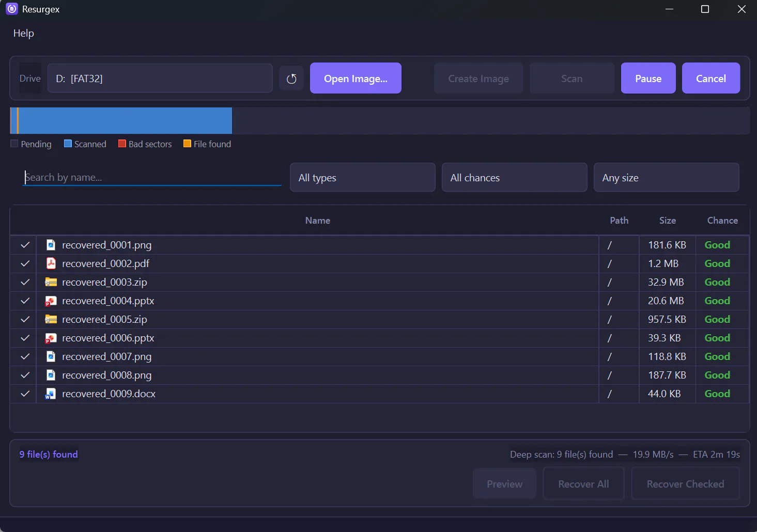Viewport: 757px width, 532px height.
Task: Click the image icon of recovered_0008.png
Action: click(x=51, y=375)
